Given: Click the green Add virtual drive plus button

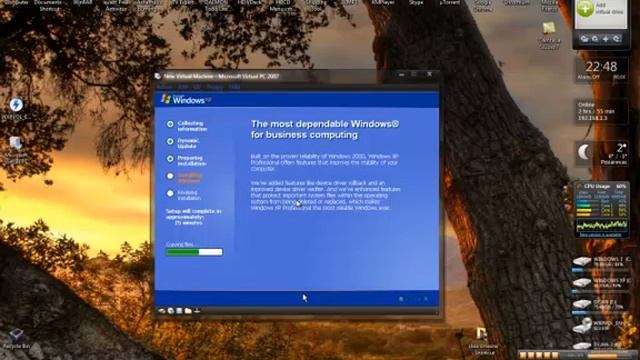Looking at the screenshot, I should tap(585, 9).
